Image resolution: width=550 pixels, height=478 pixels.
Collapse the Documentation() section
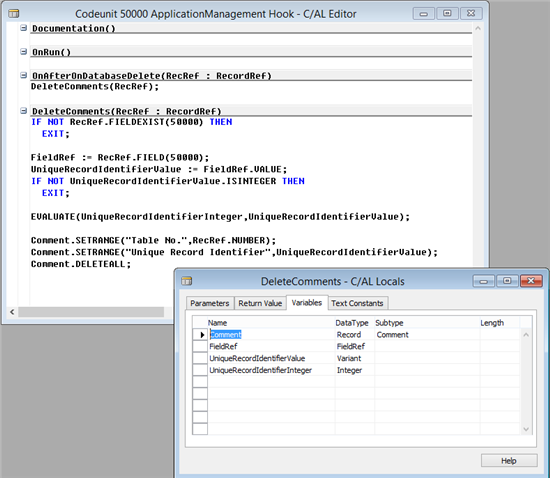coord(24,28)
